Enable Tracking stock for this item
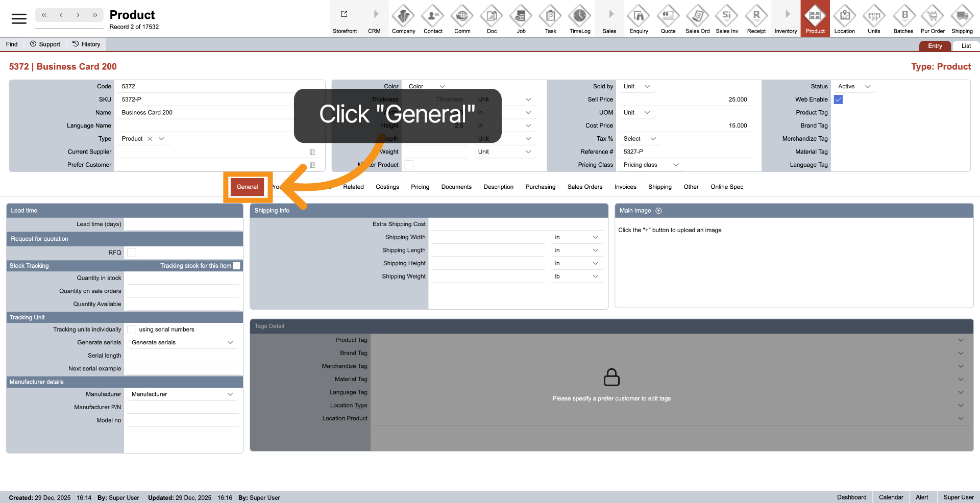Image resolution: width=980 pixels, height=503 pixels. 237,266
